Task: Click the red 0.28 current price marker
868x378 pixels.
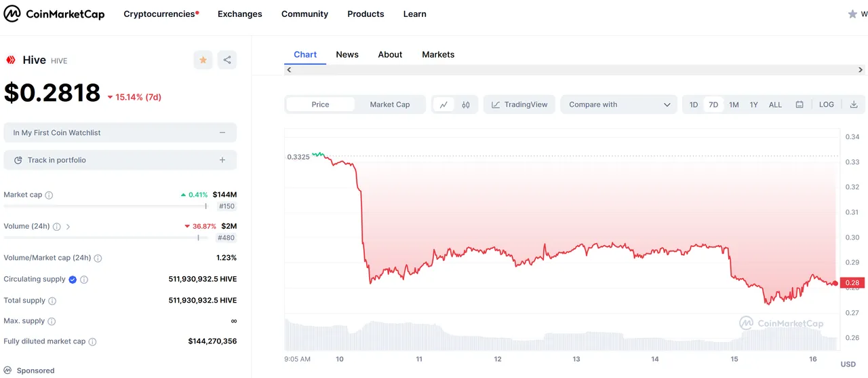Action: coord(852,283)
